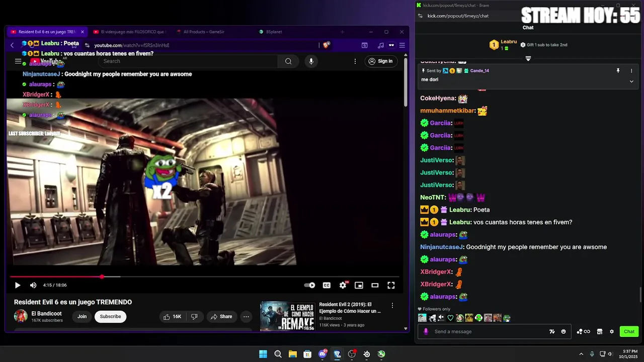Enter fullscreen video mode
Image resolution: width=644 pixels, height=362 pixels.
click(391, 285)
